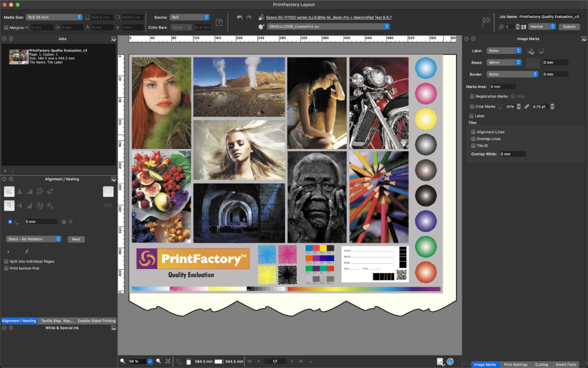
Task: Expand the Stack - No Rotation dropdown
Action: (33, 239)
